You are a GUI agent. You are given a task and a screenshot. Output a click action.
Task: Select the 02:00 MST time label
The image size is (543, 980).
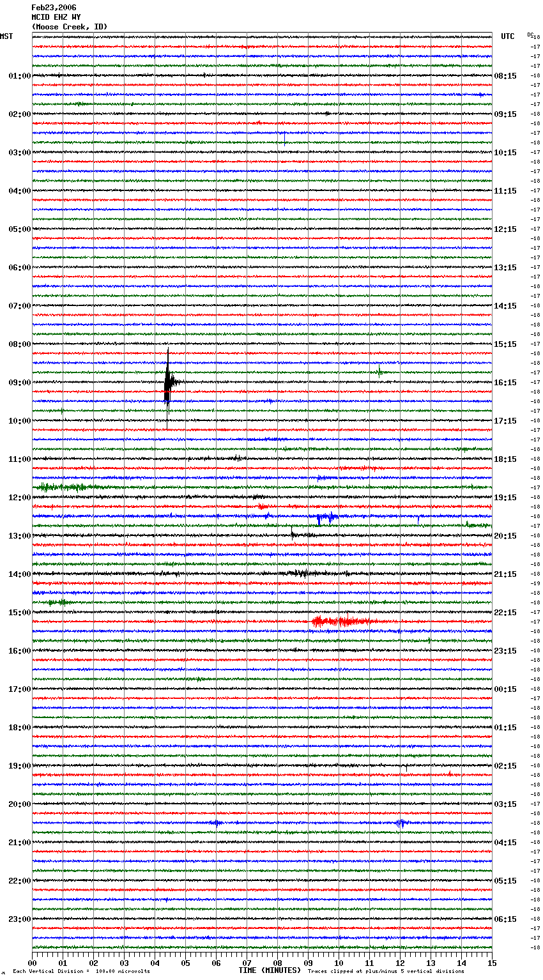tap(20, 114)
